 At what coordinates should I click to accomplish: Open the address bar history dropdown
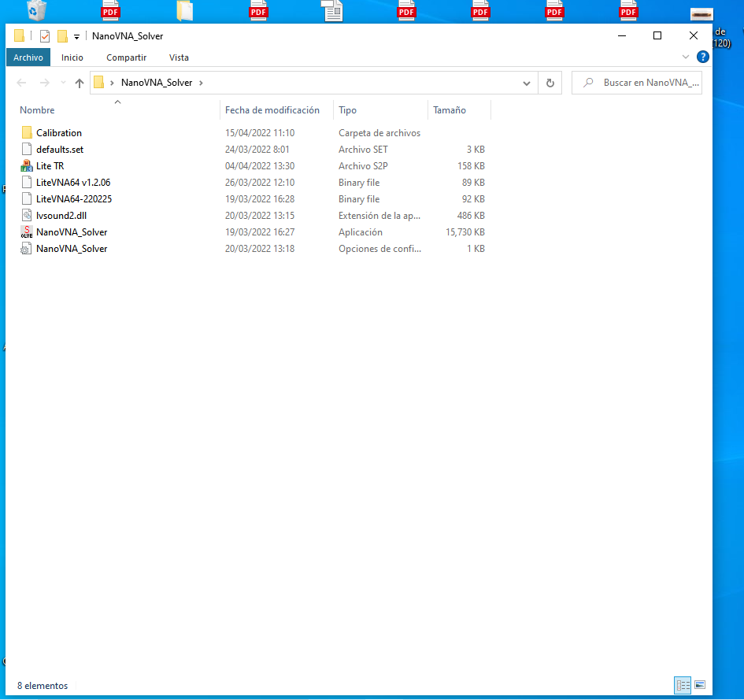point(526,83)
